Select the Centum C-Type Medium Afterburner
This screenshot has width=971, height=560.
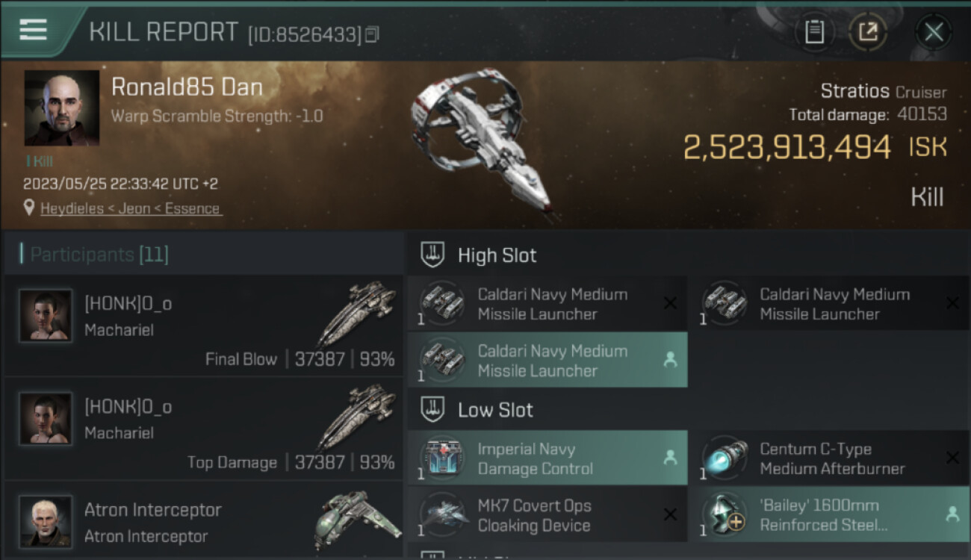pos(828,458)
